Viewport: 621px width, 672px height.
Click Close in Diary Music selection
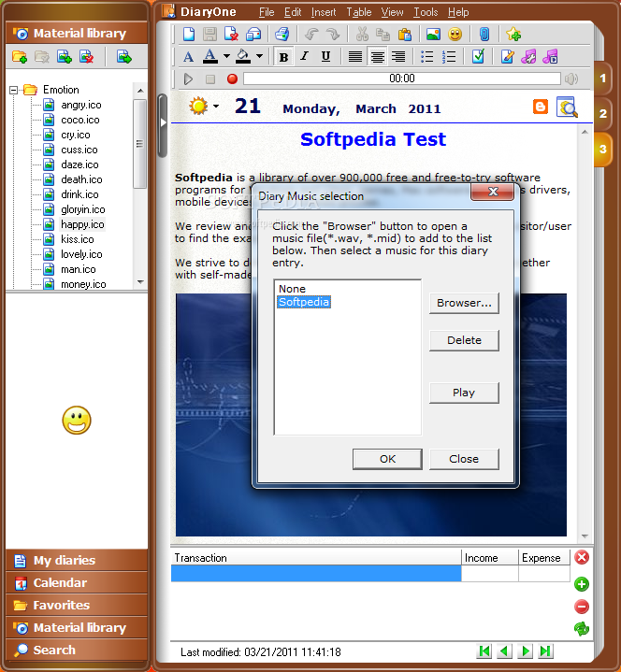[464, 459]
